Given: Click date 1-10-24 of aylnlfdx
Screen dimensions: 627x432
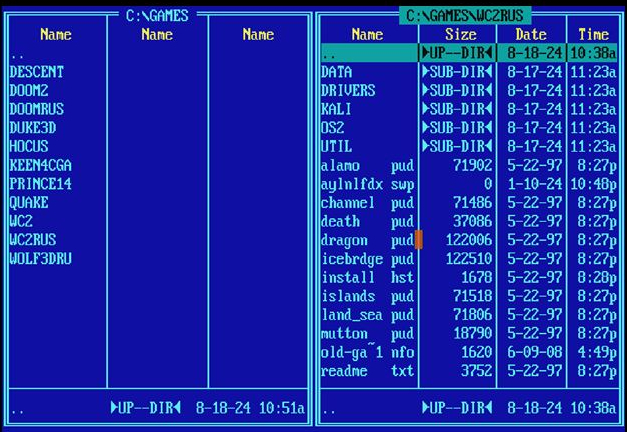Looking at the screenshot, I should [535, 184].
